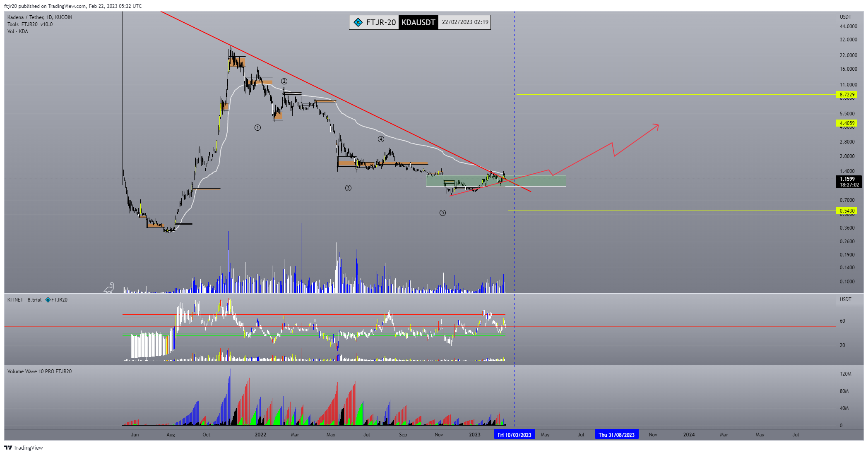Image resolution: width=868 pixels, height=455 pixels.
Task: Click the Oct label on time axis
Action: [x=206, y=435]
